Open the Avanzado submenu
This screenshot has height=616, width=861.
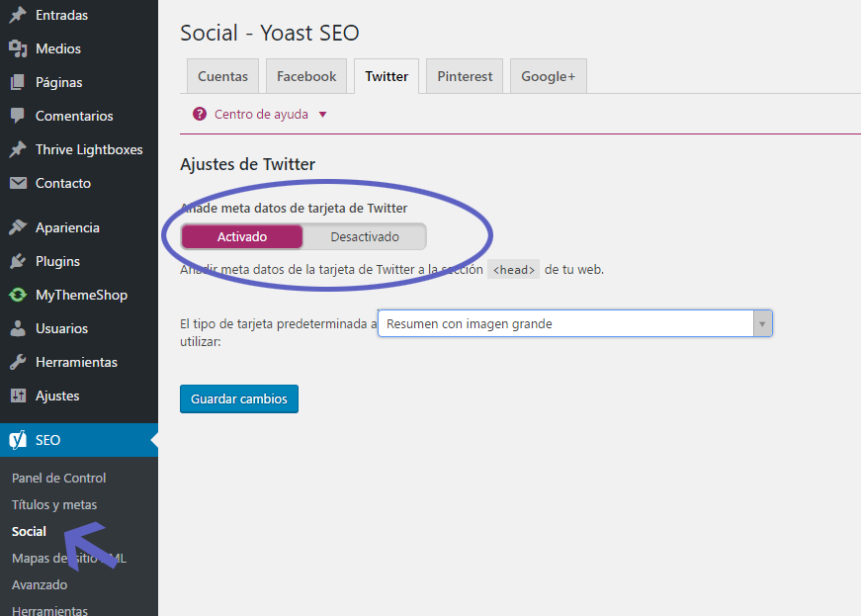[x=40, y=584]
